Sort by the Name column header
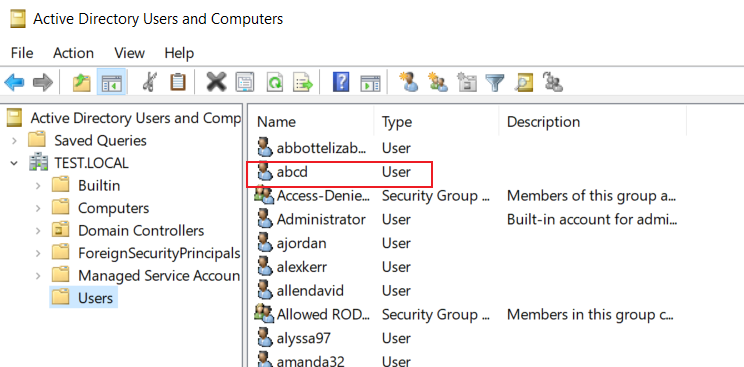Screen dimensions: 744x367 pyautogui.click(x=310, y=122)
